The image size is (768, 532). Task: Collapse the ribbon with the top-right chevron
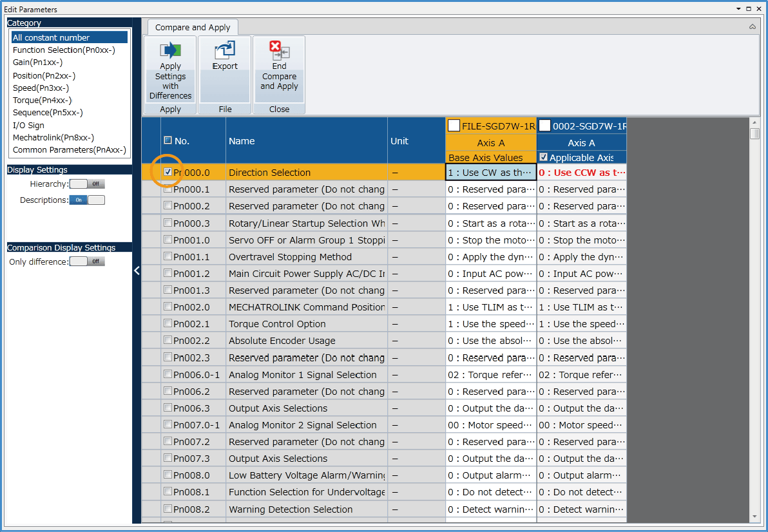pyautogui.click(x=753, y=27)
